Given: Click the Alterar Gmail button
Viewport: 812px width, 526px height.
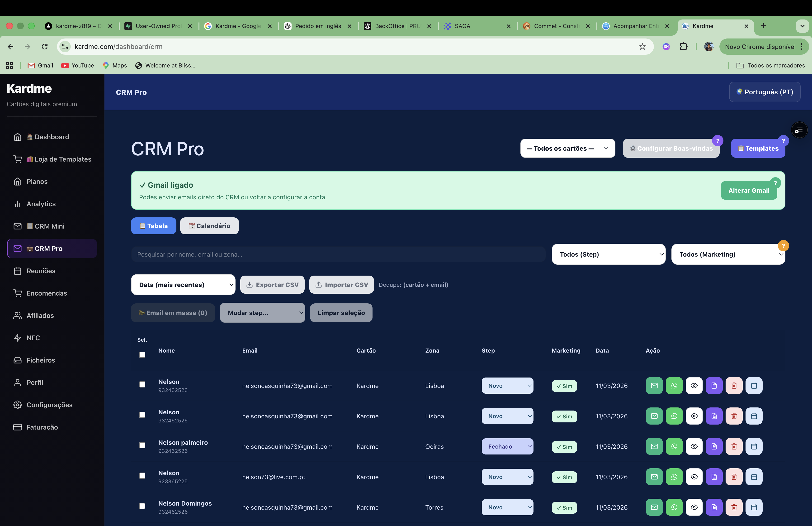Looking at the screenshot, I should coord(749,191).
